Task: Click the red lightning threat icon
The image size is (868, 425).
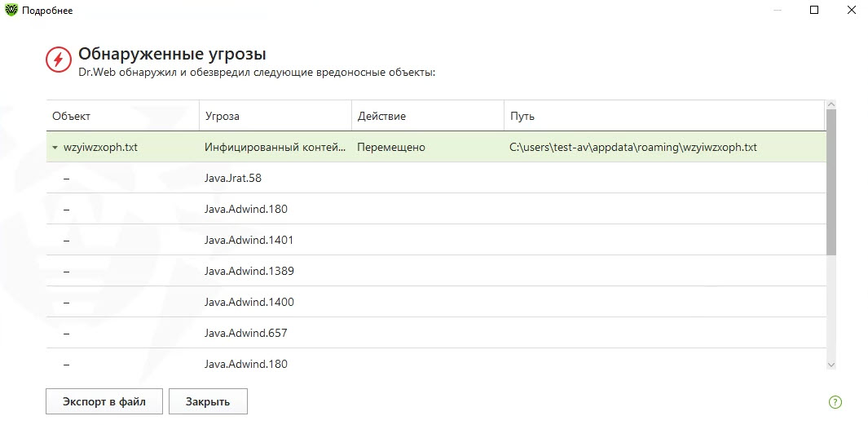Action: (59, 60)
